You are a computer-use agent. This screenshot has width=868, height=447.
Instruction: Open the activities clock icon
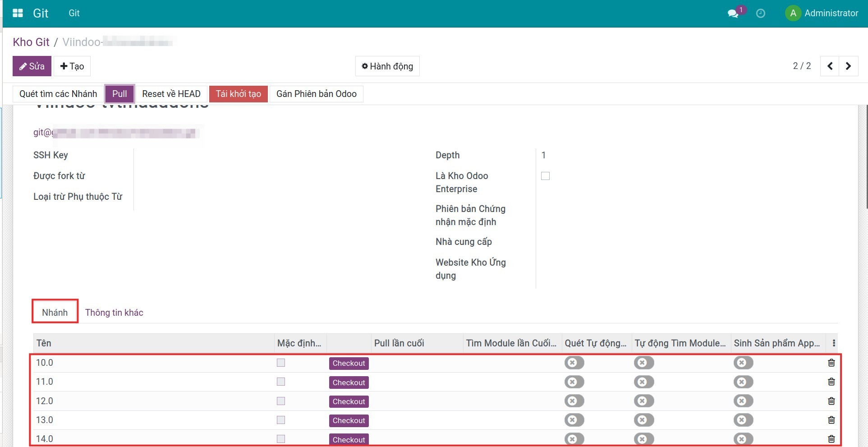(x=760, y=14)
